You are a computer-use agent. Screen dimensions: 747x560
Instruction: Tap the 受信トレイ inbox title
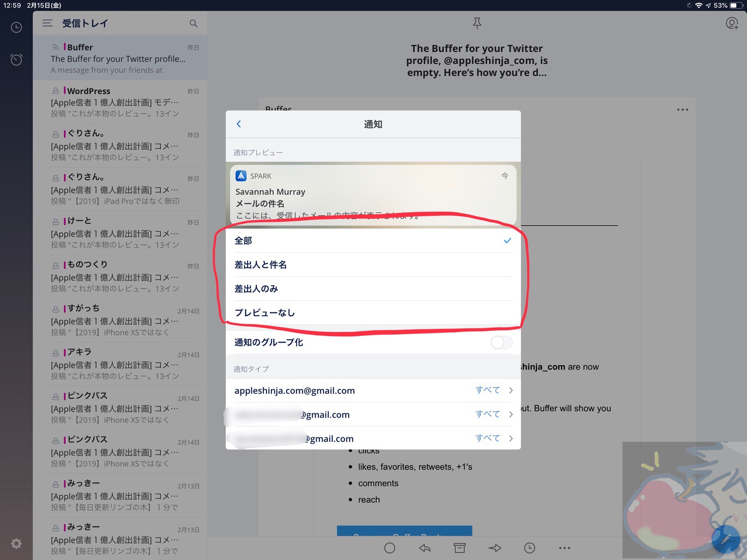[85, 23]
